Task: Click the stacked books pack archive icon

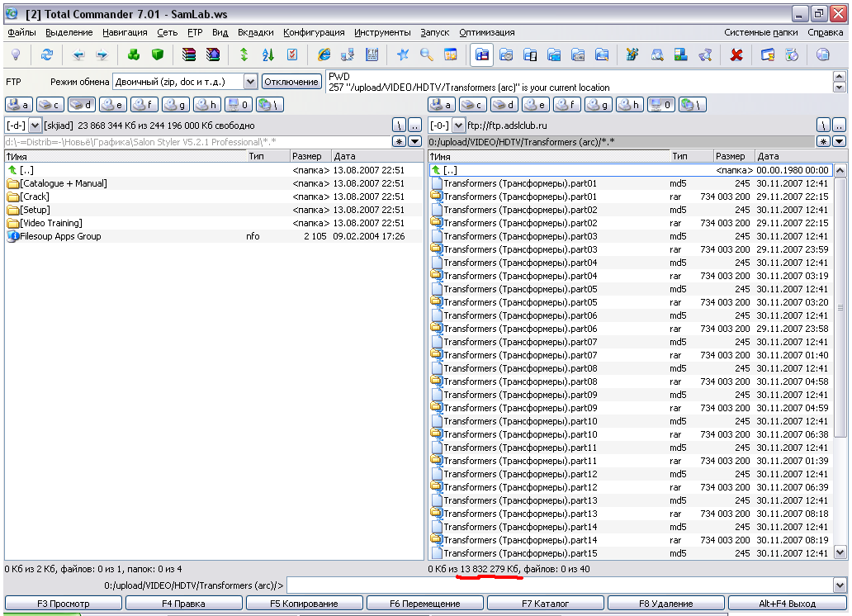Action: pos(188,54)
